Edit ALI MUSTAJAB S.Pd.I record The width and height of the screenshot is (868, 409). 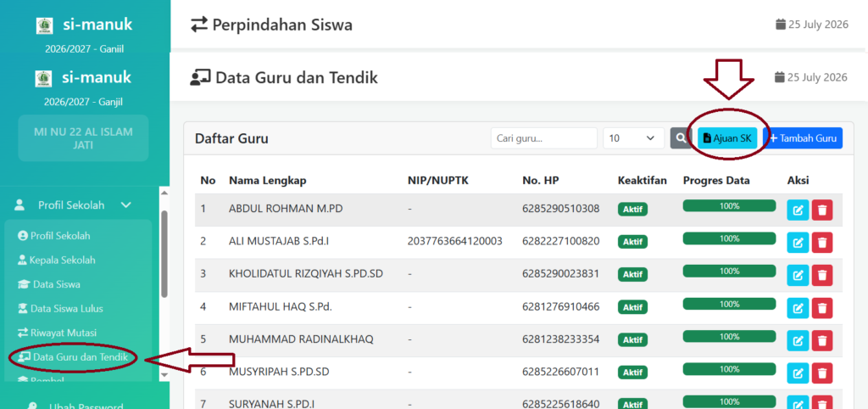[x=798, y=243]
